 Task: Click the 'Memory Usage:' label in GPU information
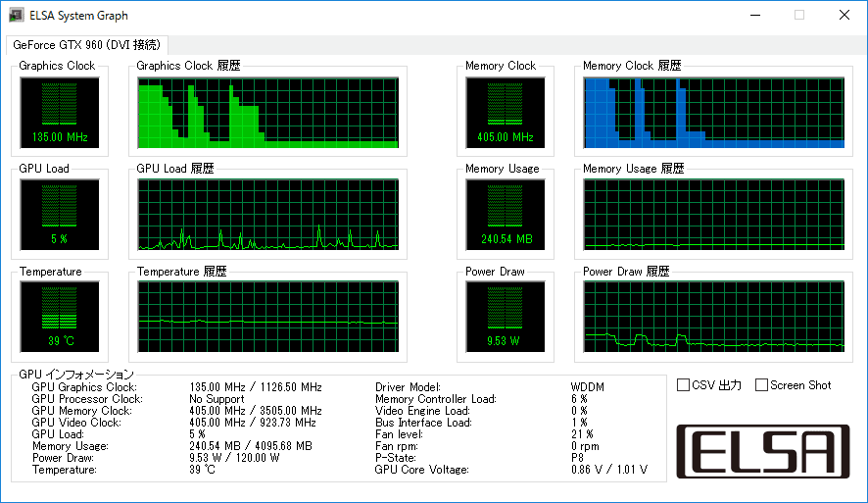click(70, 446)
